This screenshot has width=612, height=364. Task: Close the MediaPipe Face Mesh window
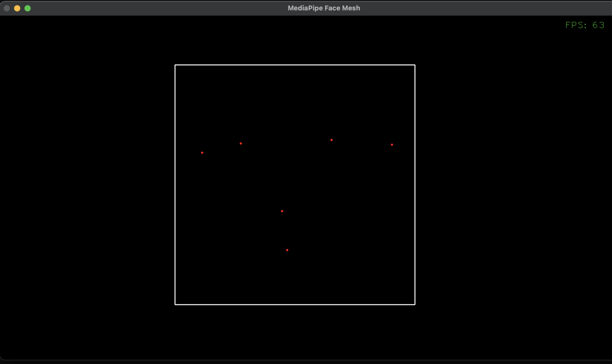click(x=6, y=8)
